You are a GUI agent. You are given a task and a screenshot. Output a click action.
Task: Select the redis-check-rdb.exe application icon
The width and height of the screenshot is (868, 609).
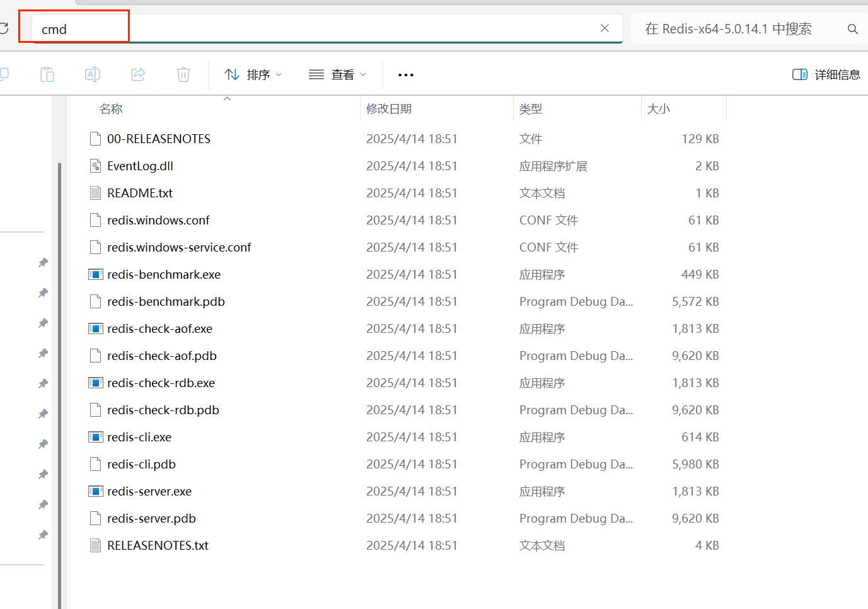tap(96, 383)
